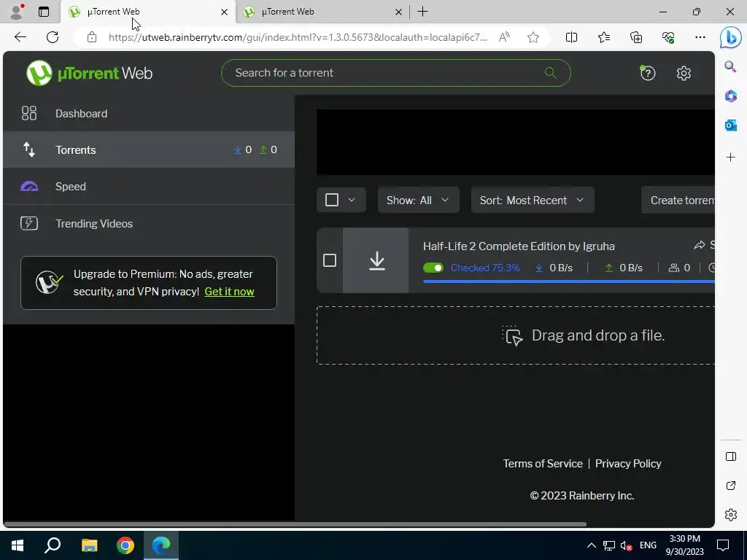Screen dimensions: 747x560
Task: Open Bing Chat sidebar icon
Action: click(x=730, y=38)
